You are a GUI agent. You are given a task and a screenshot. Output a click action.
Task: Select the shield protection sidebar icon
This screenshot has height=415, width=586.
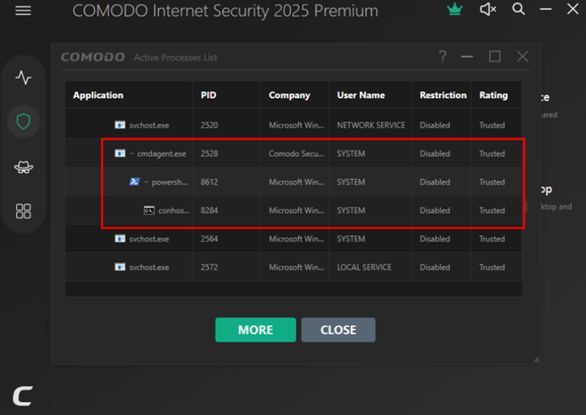(x=24, y=122)
